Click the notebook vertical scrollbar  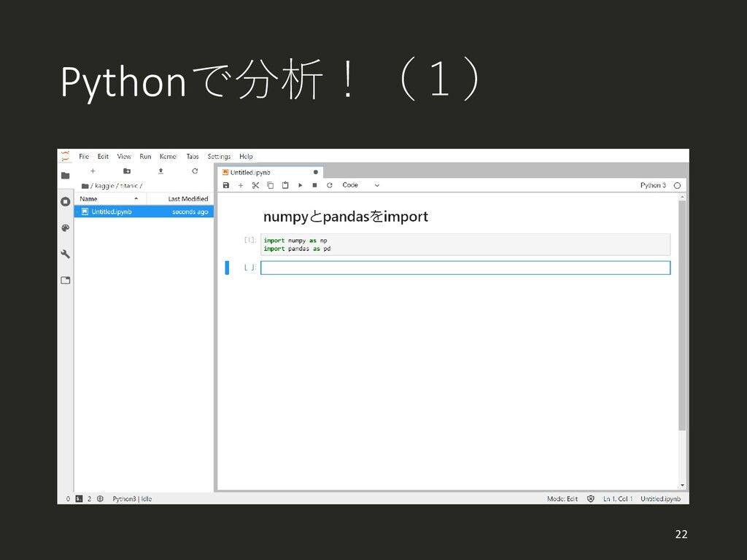pos(682,316)
